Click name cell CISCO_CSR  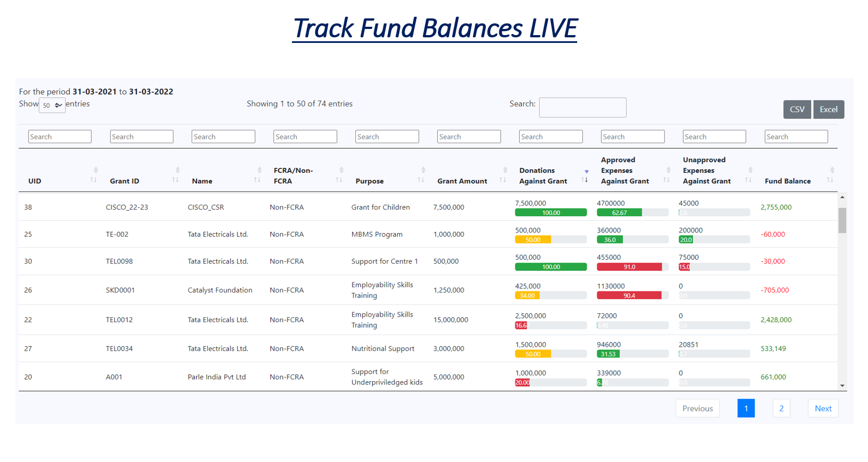coord(206,207)
